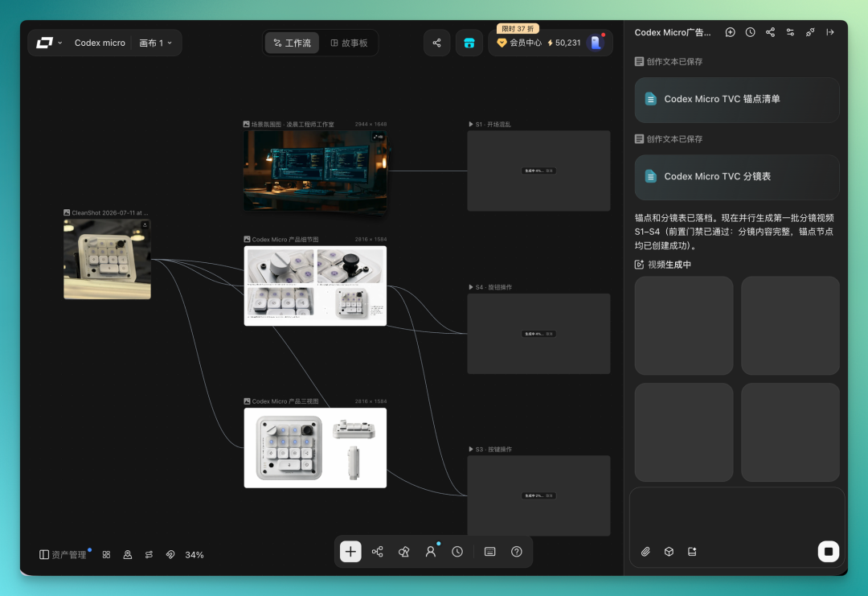This screenshot has height=596, width=868.
Task: Switch to the 工作流 workflow tab
Action: point(293,43)
